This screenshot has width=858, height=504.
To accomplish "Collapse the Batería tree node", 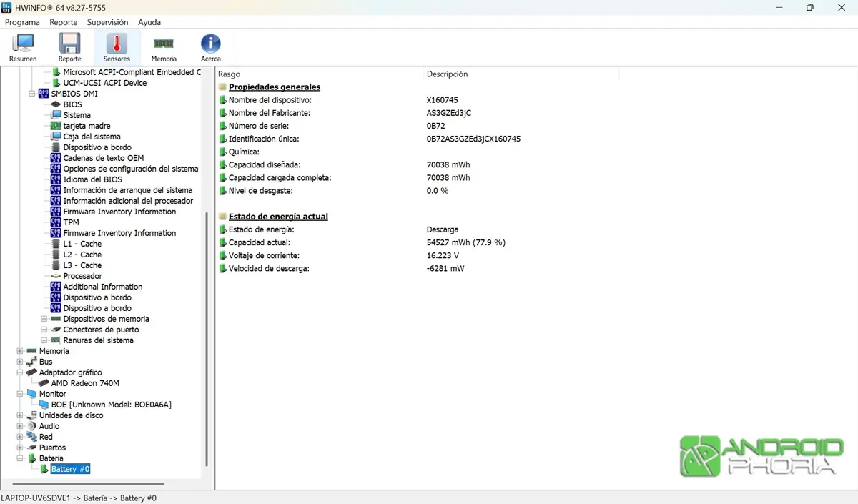I will (20, 458).
